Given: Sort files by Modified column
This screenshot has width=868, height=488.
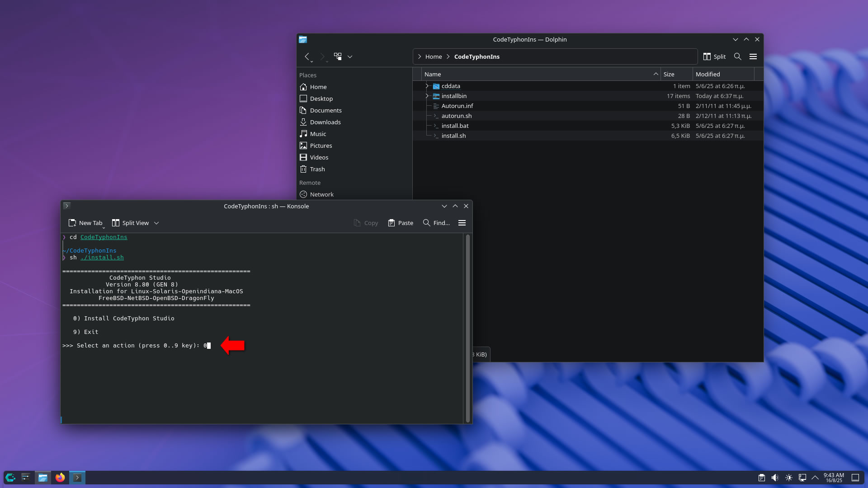Looking at the screenshot, I should [x=723, y=74].
